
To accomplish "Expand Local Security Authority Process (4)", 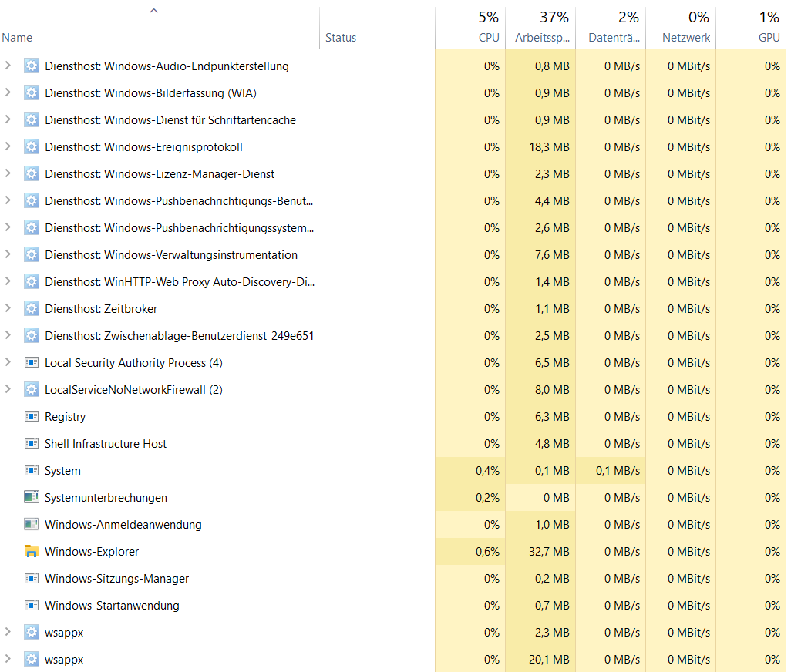I will (x=8, y=362).
